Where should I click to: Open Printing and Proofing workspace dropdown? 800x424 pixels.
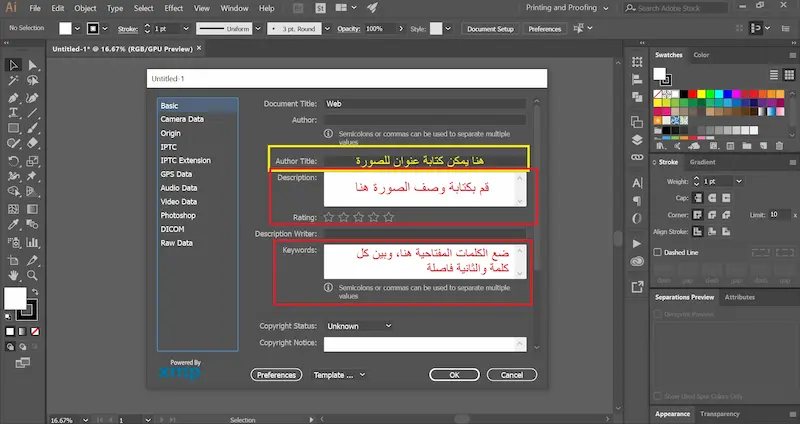[567, 8]
